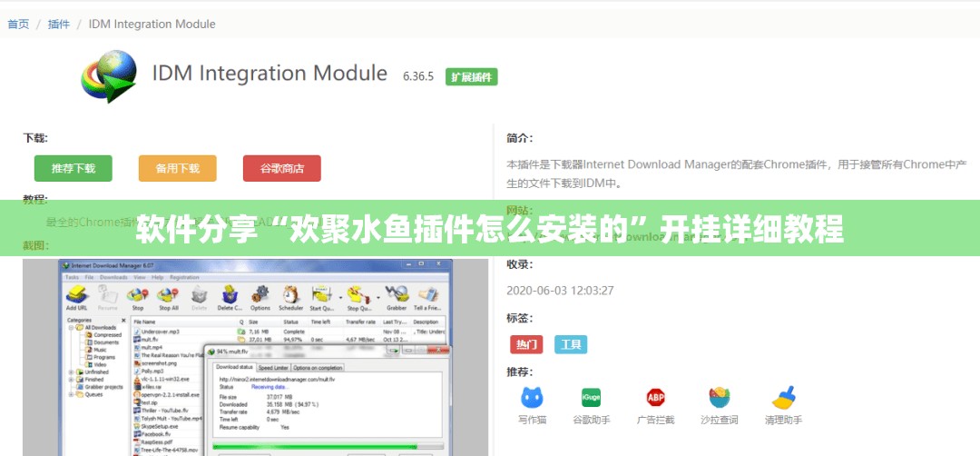
Task: Click the red 谷歌商店 button
Action: point(282,168)
